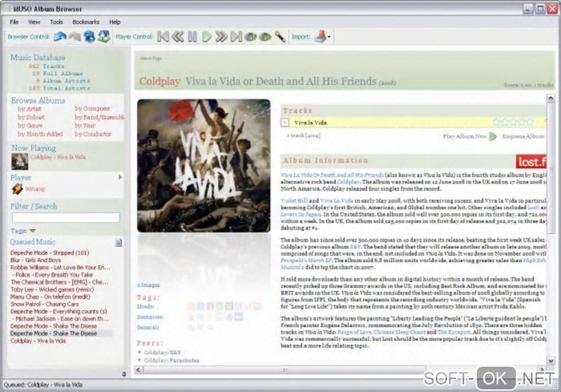Browse albums by Conductor

click(x=93, y=134)
